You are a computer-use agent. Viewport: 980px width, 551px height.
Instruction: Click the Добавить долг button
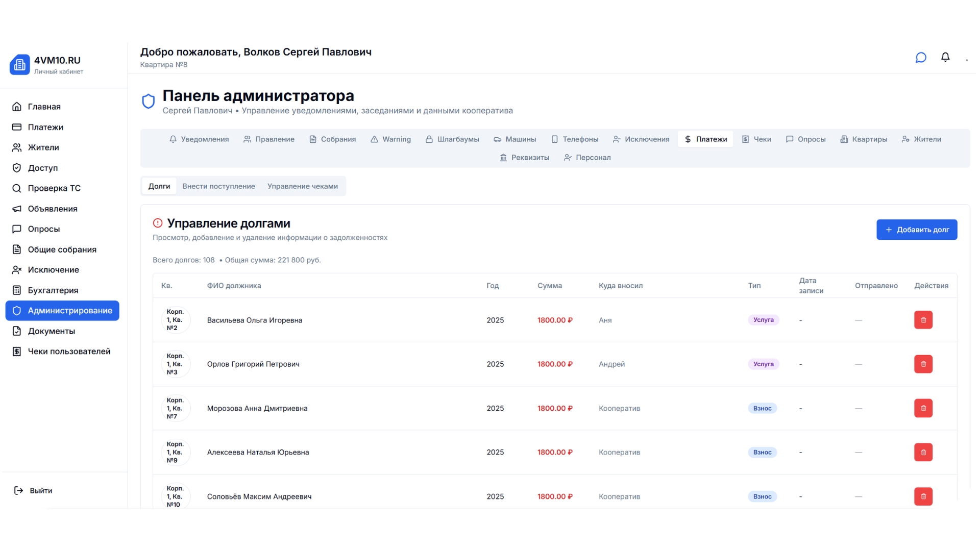tap(916, 230)
